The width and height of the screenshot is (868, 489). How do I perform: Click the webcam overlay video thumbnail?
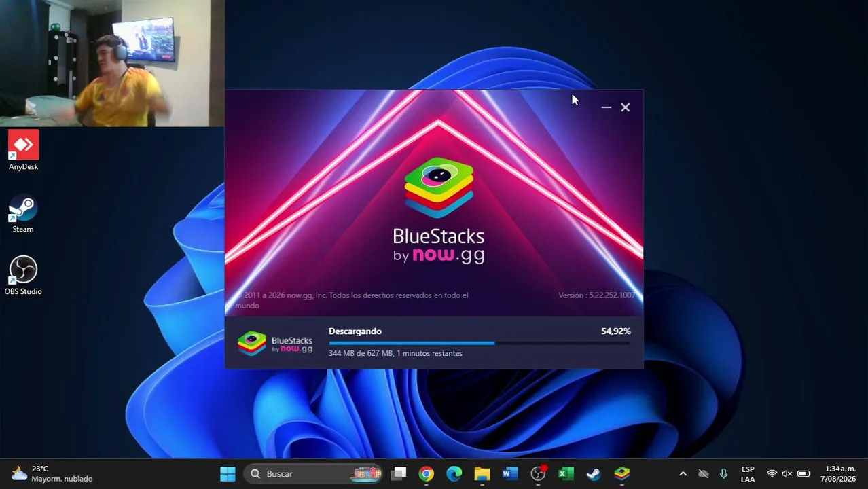click(112, 63)
